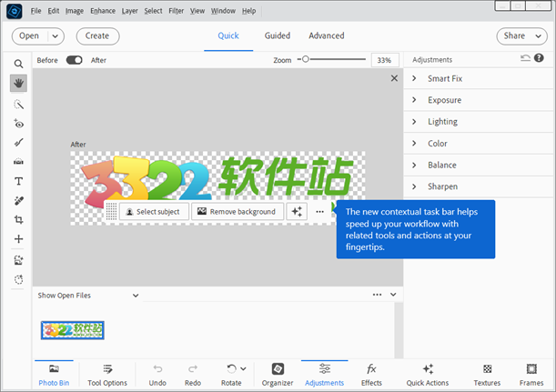The image size is (556, 392).
Task: Select the Zoom tool in toolbar
Action: [x=18, y=64]
